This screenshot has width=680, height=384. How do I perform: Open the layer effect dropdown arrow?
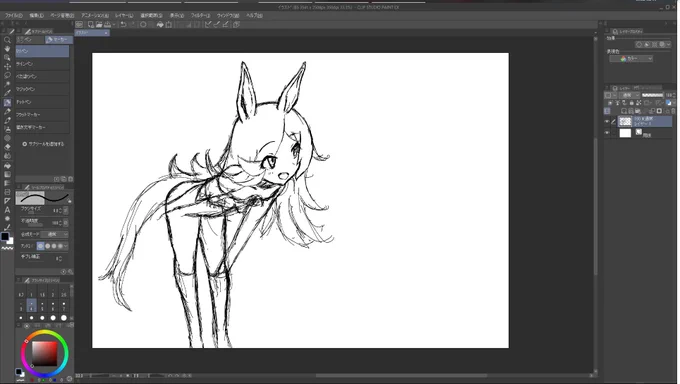tap(669, 45)
